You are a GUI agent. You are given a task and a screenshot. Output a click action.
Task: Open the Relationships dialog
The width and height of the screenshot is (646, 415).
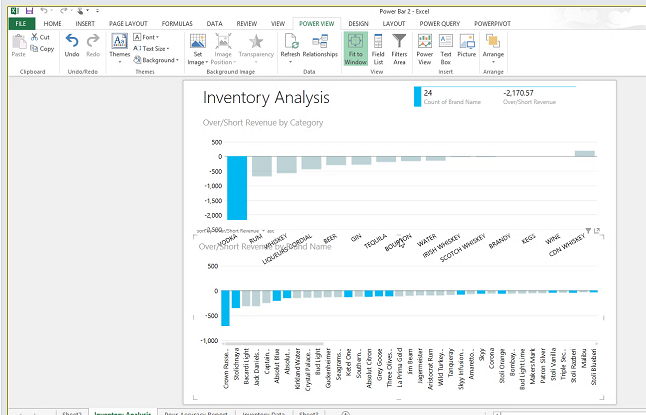coord(320,45)
